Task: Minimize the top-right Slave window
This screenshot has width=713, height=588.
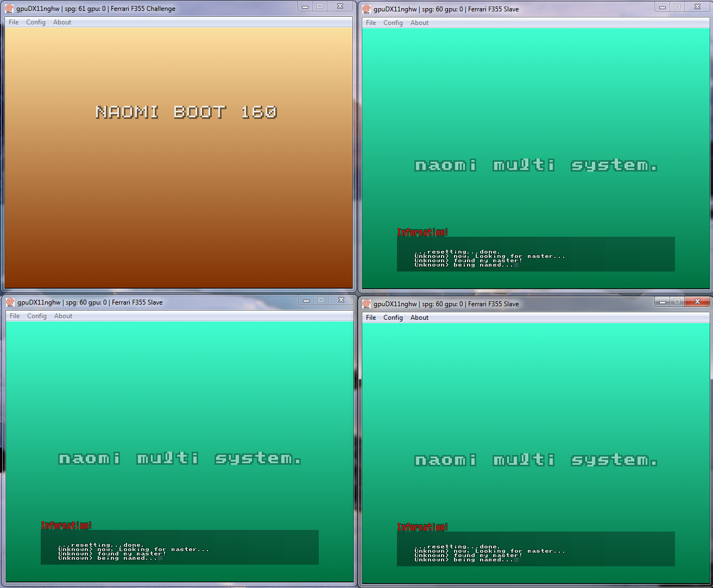Action: pyautogui.click(x=662, y=7)
